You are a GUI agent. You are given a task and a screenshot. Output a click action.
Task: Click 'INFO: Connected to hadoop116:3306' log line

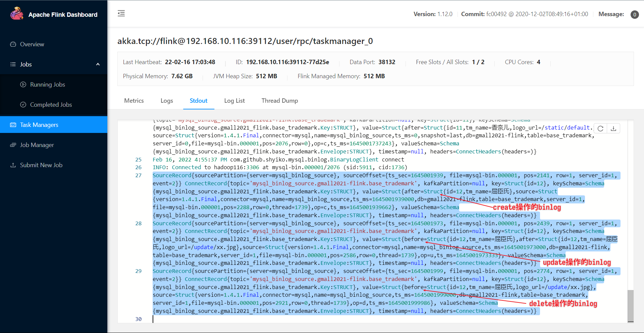280,167
